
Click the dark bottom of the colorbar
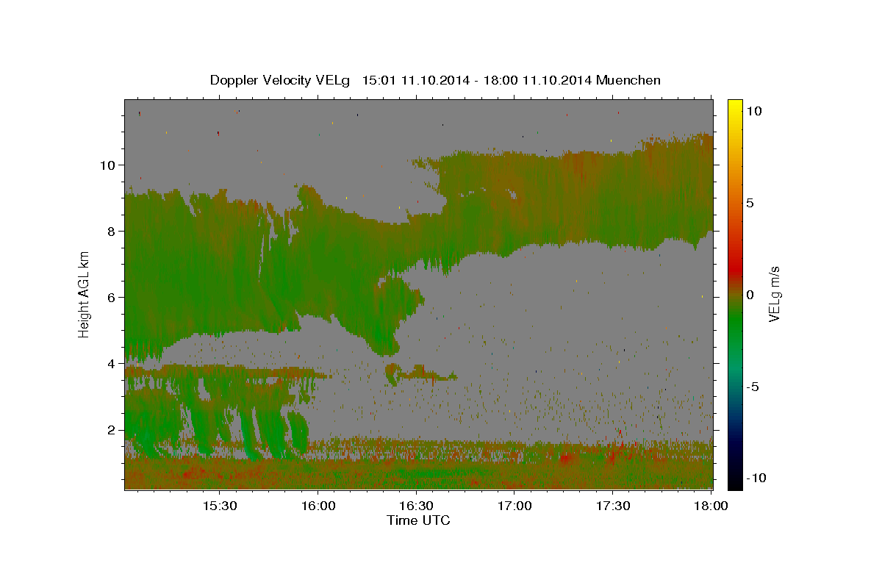[734, 478]
